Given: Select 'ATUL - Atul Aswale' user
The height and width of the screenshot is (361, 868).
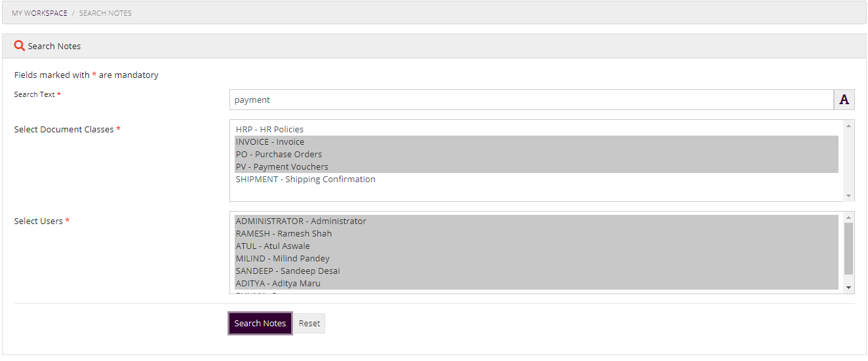Looking at the screenshot, I should click(536, 246).
